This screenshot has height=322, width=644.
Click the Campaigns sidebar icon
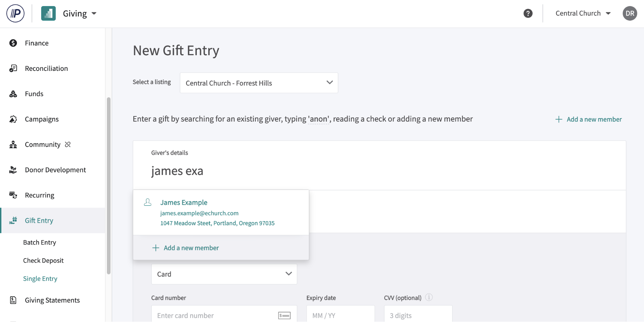[x=13, y=119]
